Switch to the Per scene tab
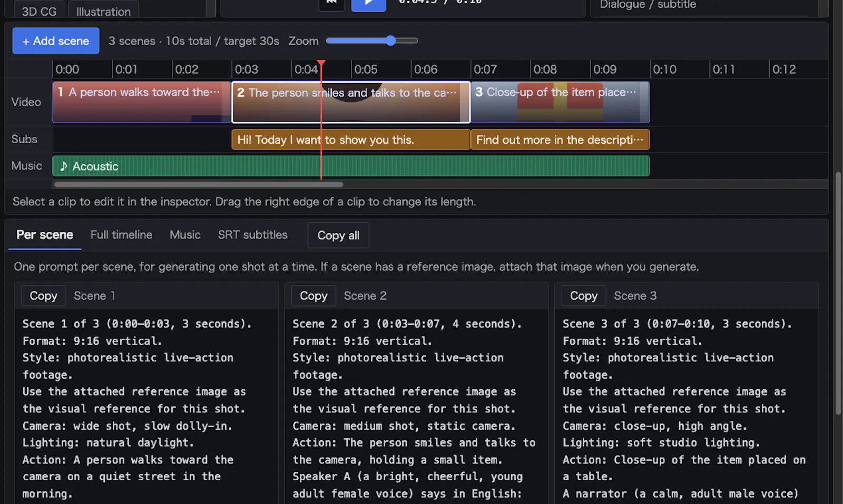Viewport: 843px width, 504px height. [45, 235]
